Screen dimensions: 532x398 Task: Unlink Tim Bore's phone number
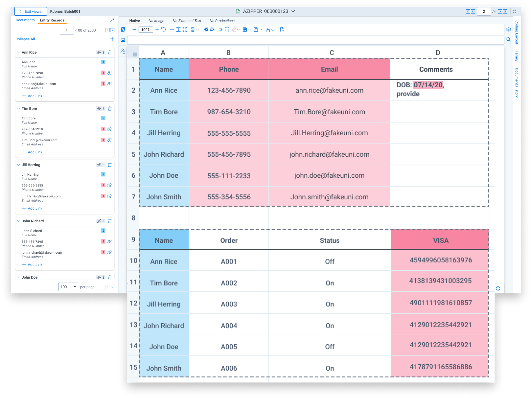pyautogui.click(x=110, y=129)
